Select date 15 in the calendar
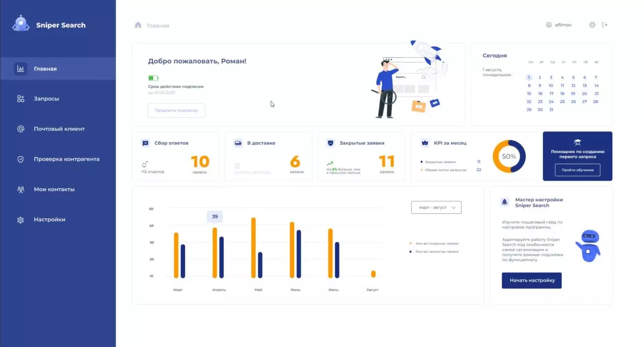 click(x=529, y=93)
